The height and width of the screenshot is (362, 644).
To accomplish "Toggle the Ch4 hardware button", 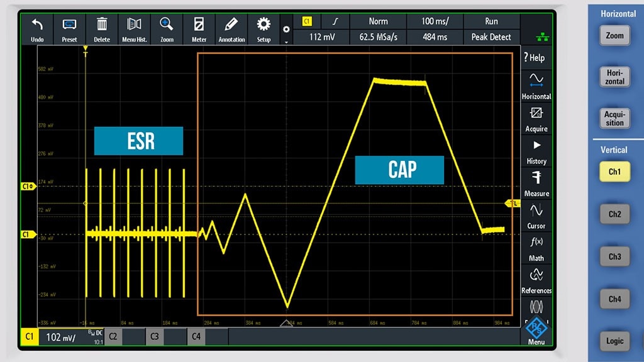I will pos(614,299).
